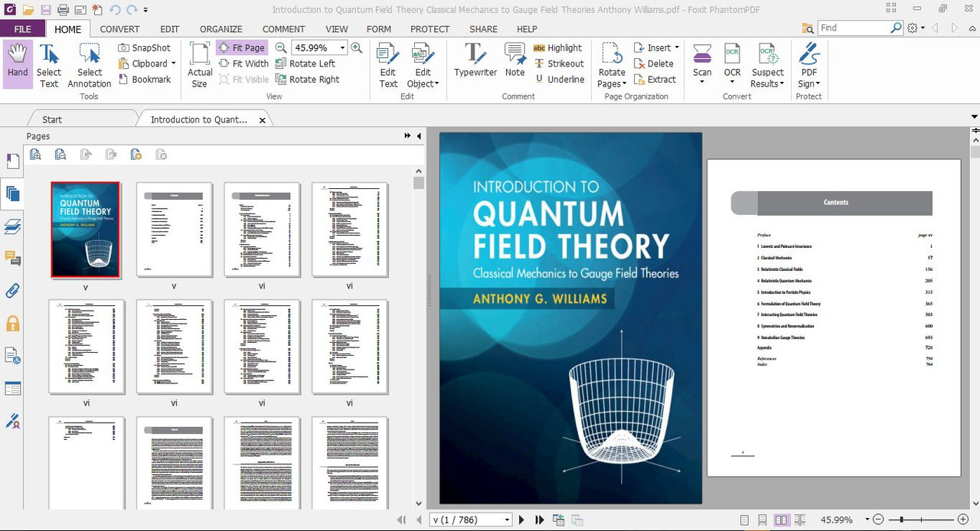Click the zoom out magnifier icon
The image size is (980, 531).
[281, 47]
